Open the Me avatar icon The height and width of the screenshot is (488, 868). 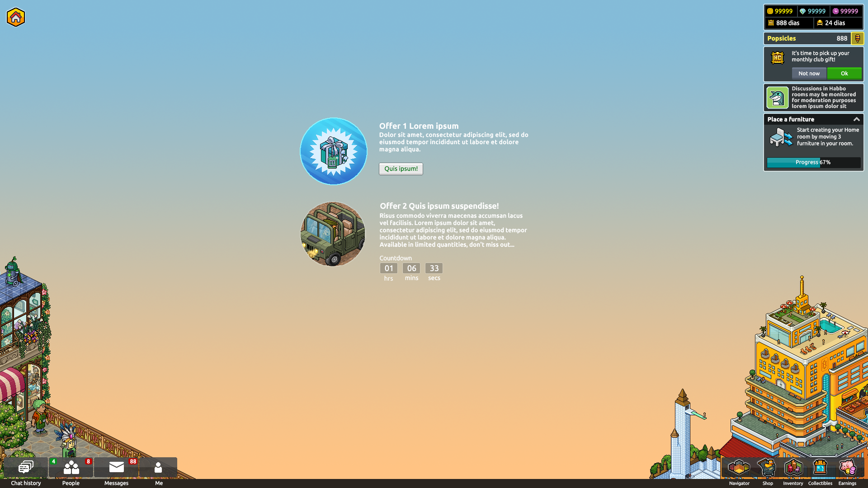[x=158, y=467]
